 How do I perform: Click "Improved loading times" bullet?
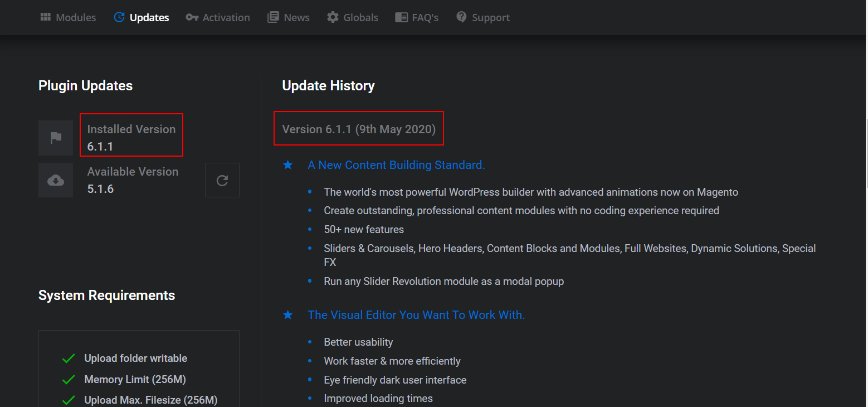coord(378,399)
